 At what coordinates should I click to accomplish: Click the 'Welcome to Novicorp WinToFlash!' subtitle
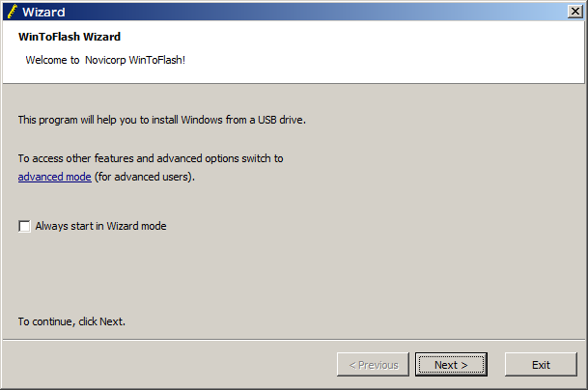(x=105, y=60)
